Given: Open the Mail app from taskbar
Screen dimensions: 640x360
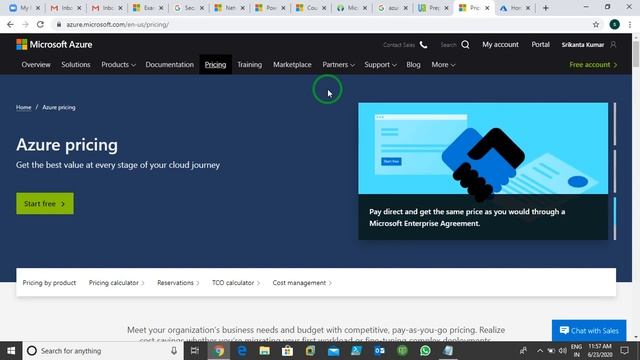Looking at the screenshot, I should pos(333,351).
